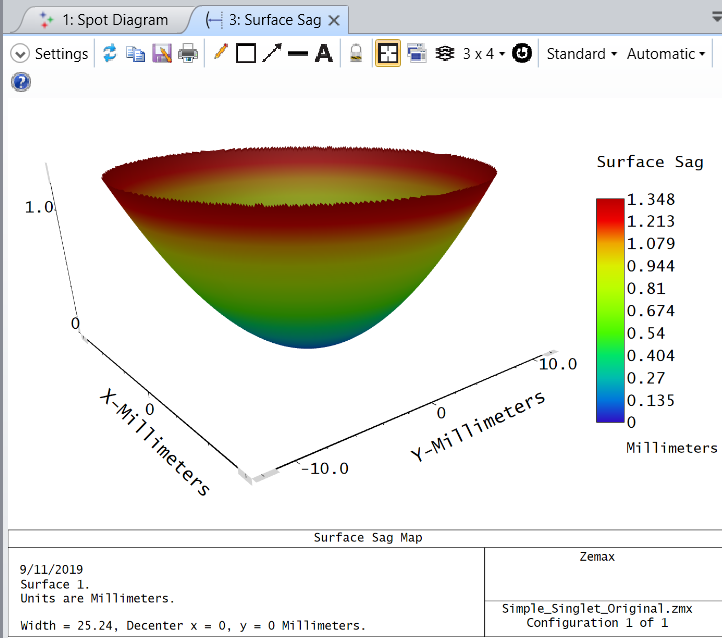
Task: Open the Standard dropdown
Action: click(x=582, y=54)
